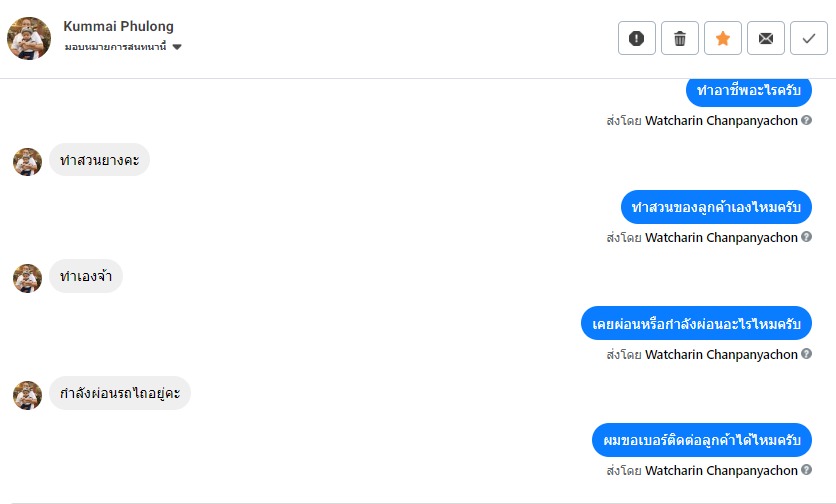Click the 'กำลังผ่อนรถไถอยู่คะ' message bubble
836x504 pixels.
[x=120, y=393]
